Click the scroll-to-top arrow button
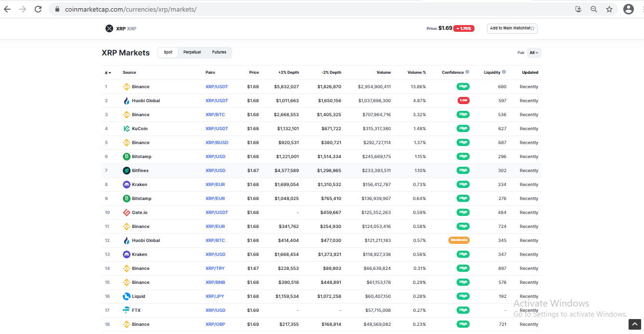644x334 pixels. click(x=634, y=325)
